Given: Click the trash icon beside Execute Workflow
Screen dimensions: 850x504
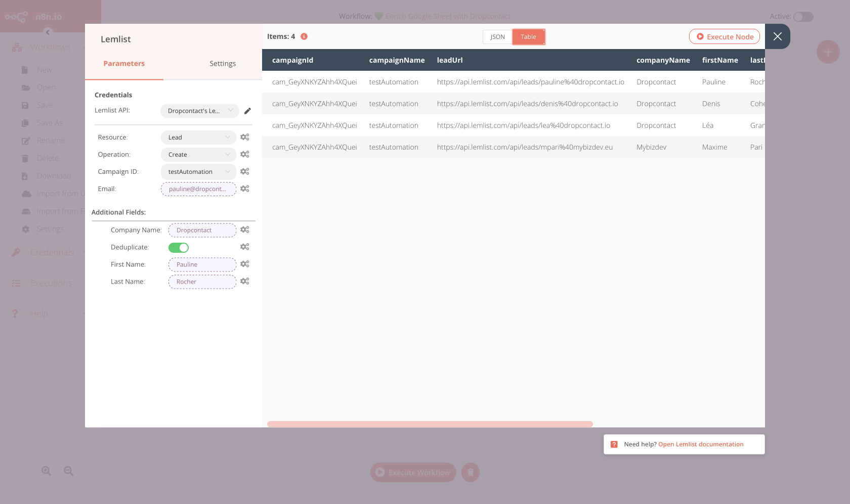Looking at the screenshot, I should [470, 472].
